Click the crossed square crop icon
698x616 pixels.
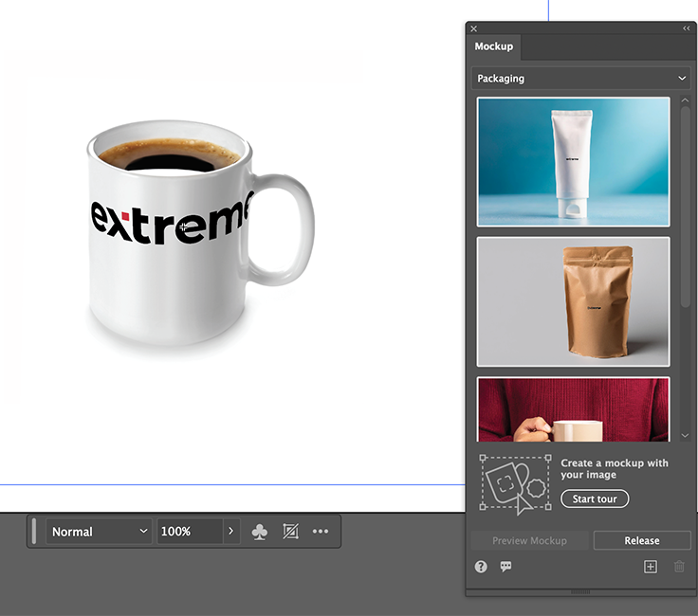point(290,532)
